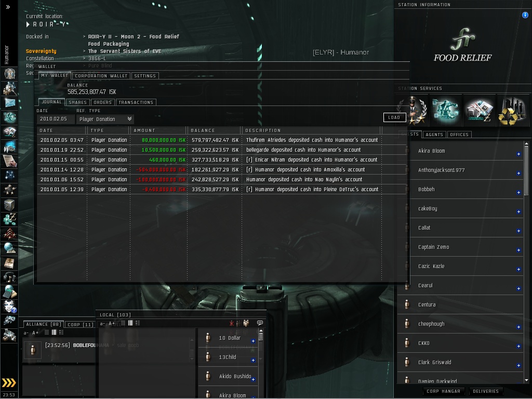The image size is (532, 399).
Task: Open People & Places magnifier icon
Action: point(9,88)
